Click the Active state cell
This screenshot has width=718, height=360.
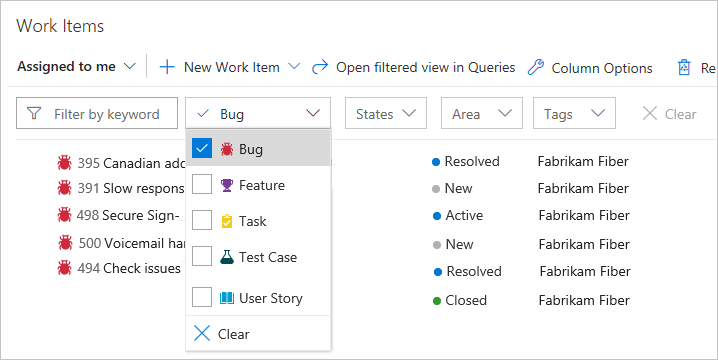[x=458, y=215]
